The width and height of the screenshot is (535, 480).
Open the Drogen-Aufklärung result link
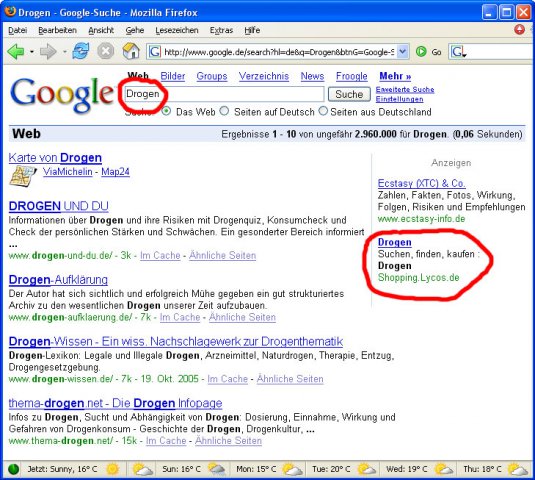(x=58, y=280)
